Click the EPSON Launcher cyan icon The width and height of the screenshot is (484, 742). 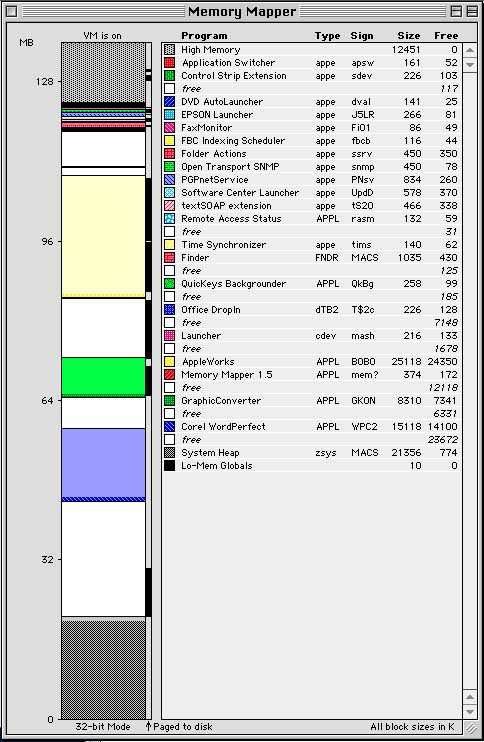[x=169, y=115]
